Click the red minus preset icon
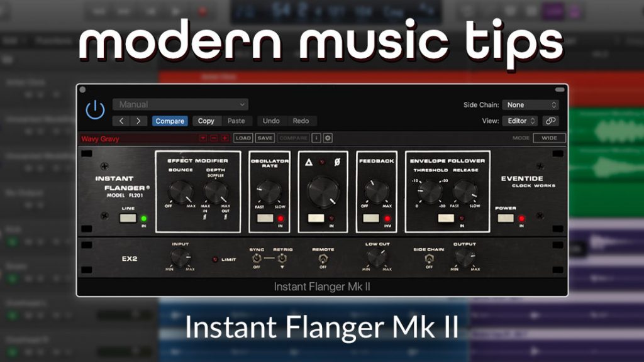This screenshot has width=644, height=362. pyautogui.click(x=214, y=138)
